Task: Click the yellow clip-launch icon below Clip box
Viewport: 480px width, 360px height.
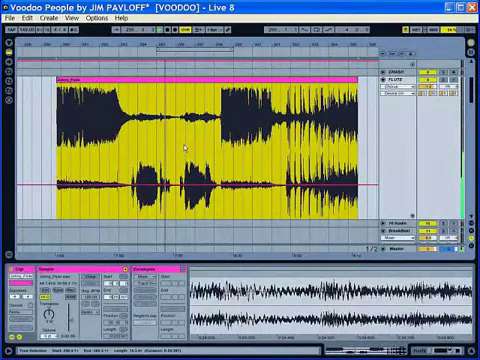Action: (12, 337)
